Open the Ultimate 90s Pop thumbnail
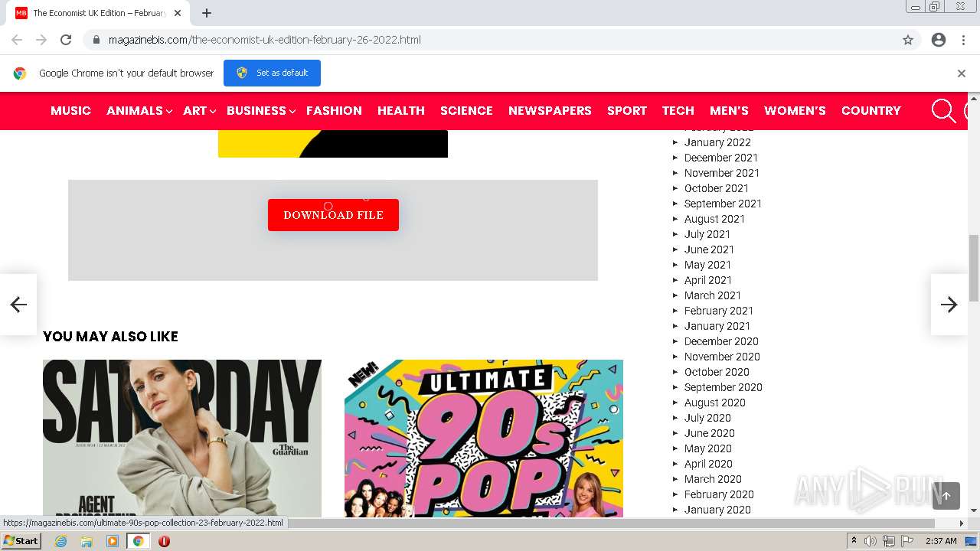 pos(484,439)
